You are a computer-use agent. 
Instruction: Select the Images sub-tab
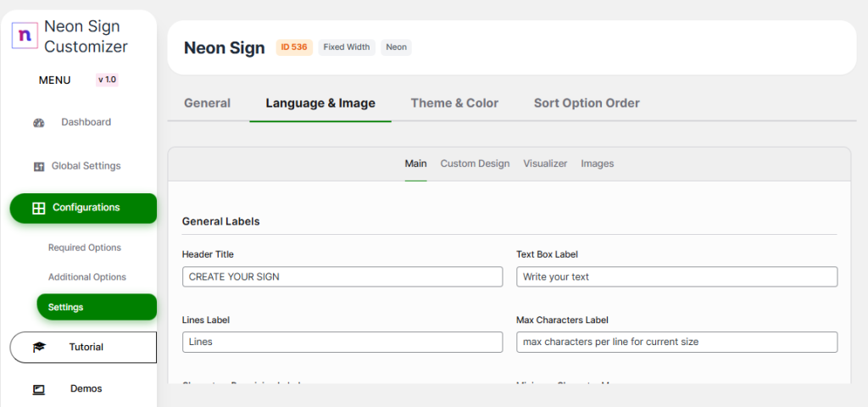597,164
